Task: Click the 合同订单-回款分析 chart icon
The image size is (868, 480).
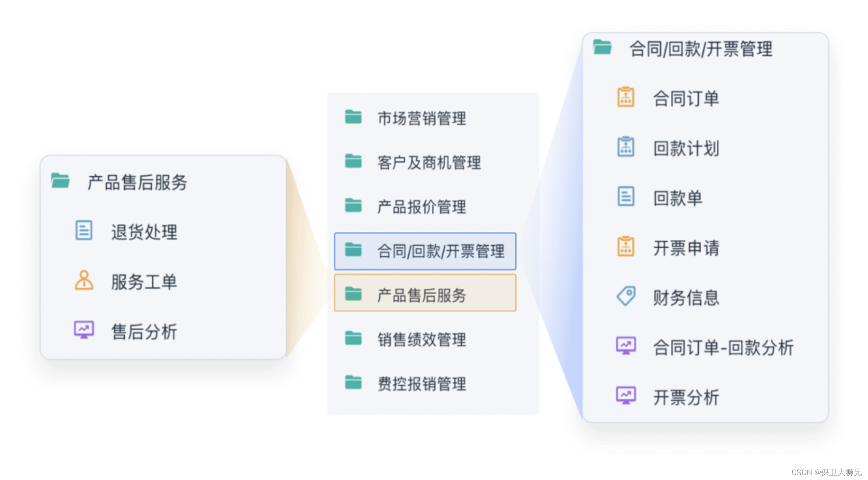Action: 625,345
